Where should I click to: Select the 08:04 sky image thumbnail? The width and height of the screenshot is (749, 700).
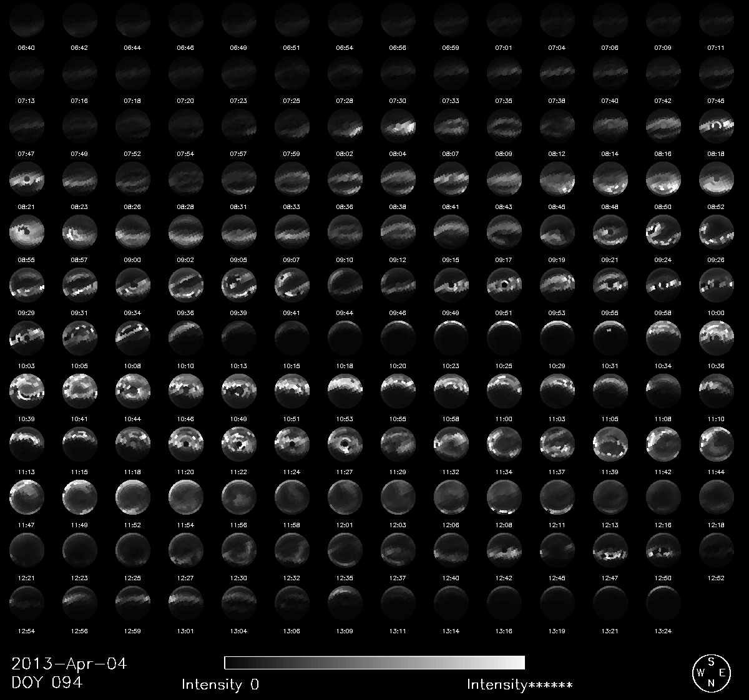coord(398,125)
